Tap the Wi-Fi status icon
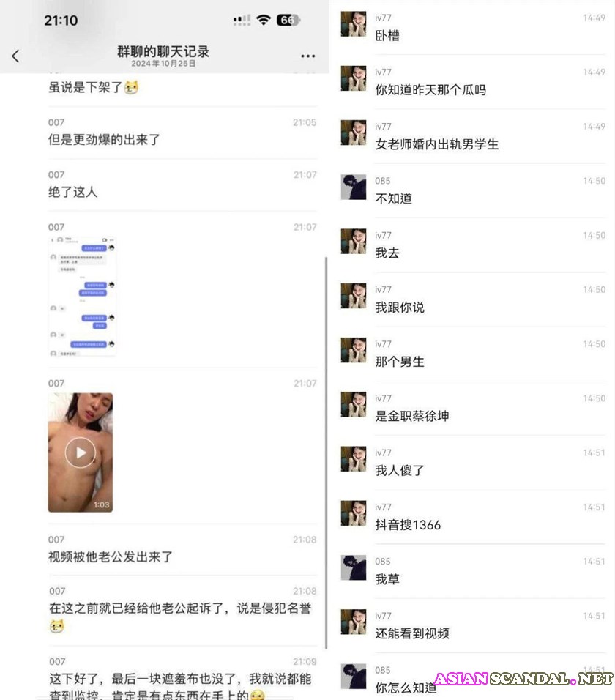The height and width of the screenshot is (700, 615). point(264,20)
